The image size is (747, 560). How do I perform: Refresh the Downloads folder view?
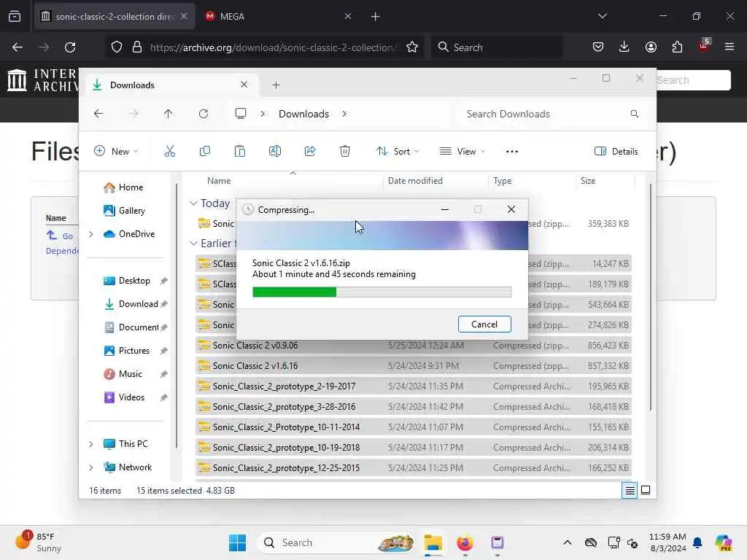(x=204, y=114)
